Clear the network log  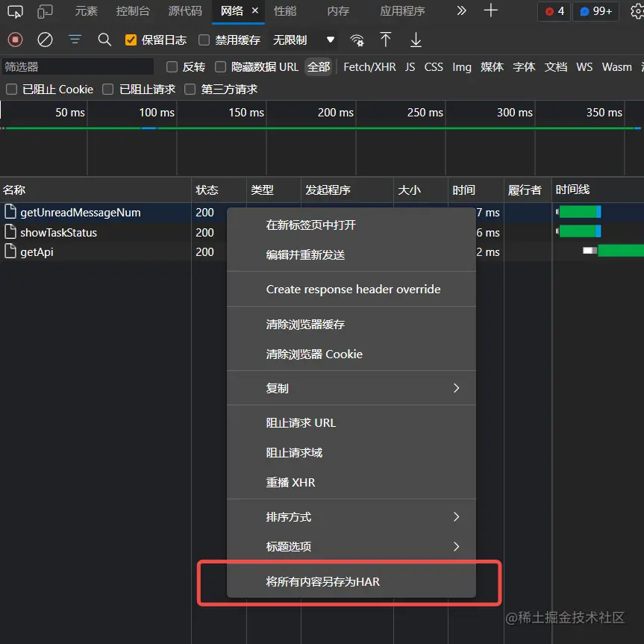point(45,40)
